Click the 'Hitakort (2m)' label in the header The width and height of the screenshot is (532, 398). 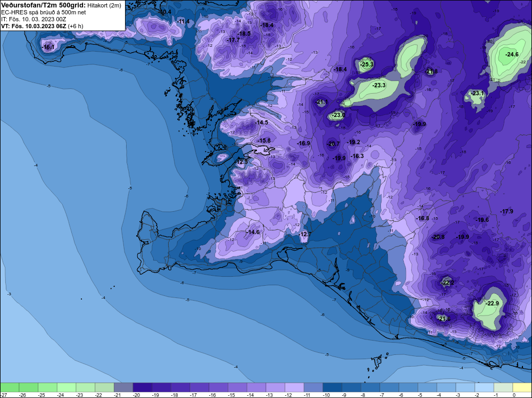(x=104, y=5)
